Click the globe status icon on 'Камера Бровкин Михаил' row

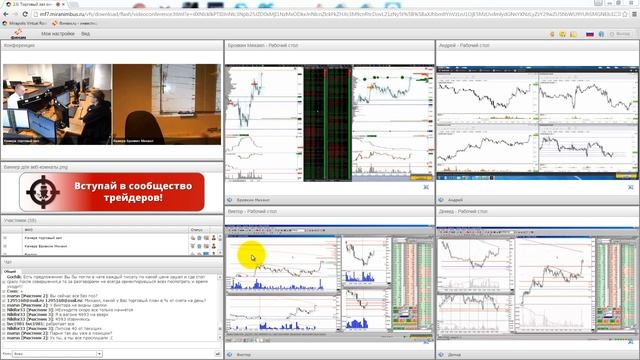[200, 246]
